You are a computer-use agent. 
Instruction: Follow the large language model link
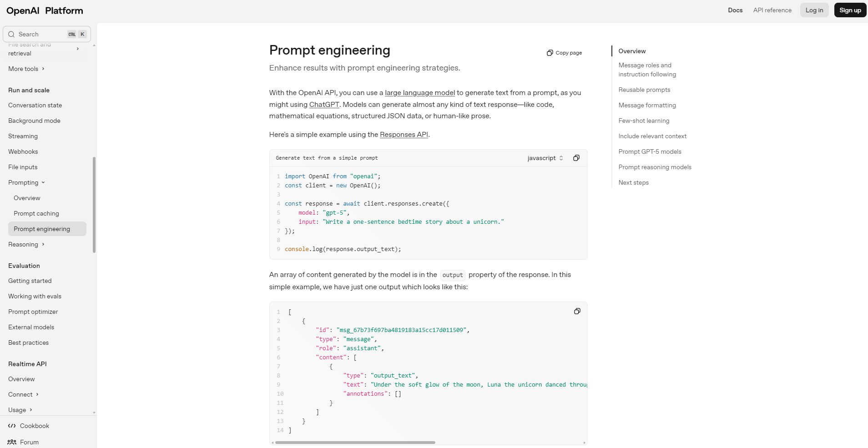click(x=419, y=93)
